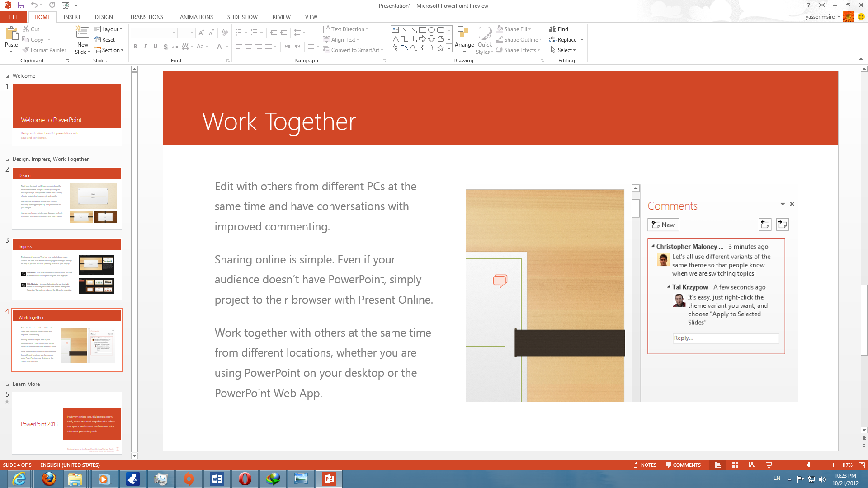Click zoom out minus button
The height and width of the screenshot is (488, 868).
781,465
